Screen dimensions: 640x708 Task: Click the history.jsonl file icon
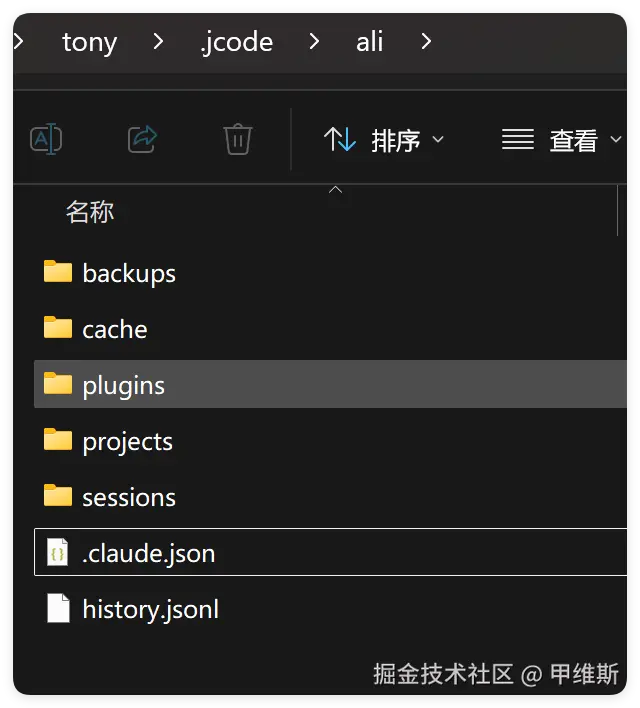click(58, 608)
